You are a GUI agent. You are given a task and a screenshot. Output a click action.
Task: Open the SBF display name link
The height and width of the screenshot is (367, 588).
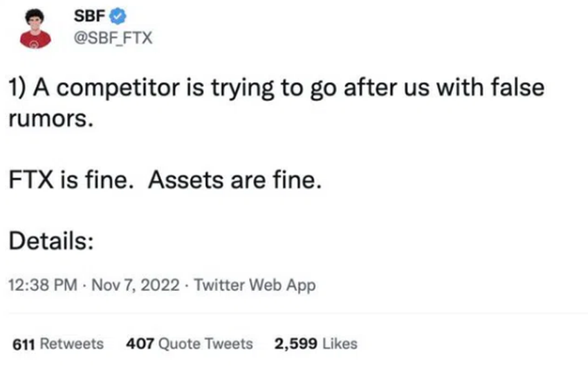click(89, 16)
